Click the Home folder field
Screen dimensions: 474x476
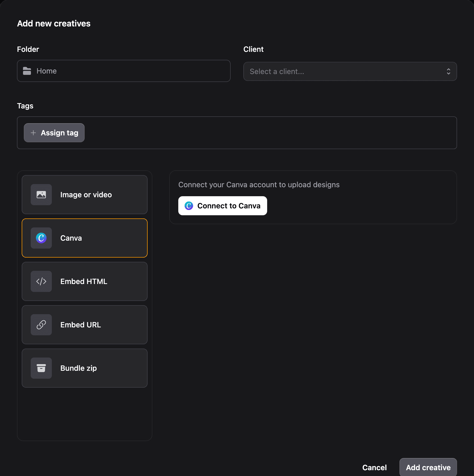point(124,71)
